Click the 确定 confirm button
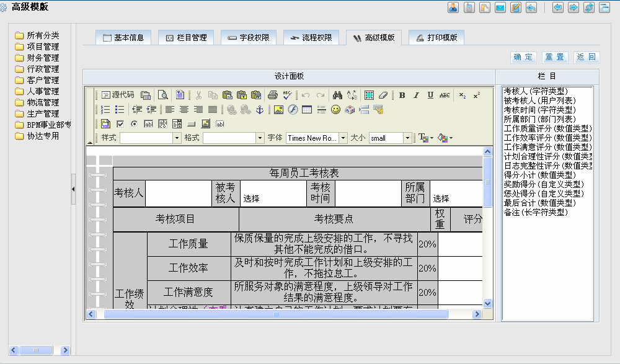Viewport: 620px width, 364px height. click(523, 57)
